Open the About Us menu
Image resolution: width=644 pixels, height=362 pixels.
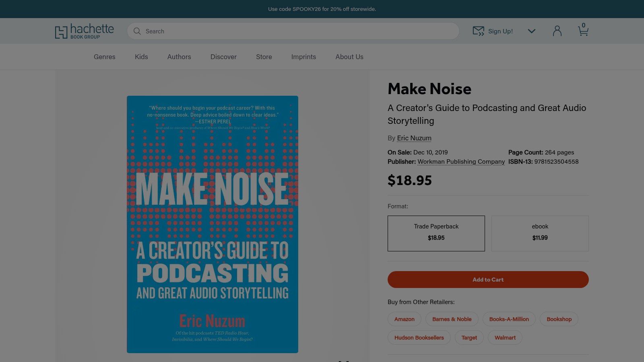[349, 57]
